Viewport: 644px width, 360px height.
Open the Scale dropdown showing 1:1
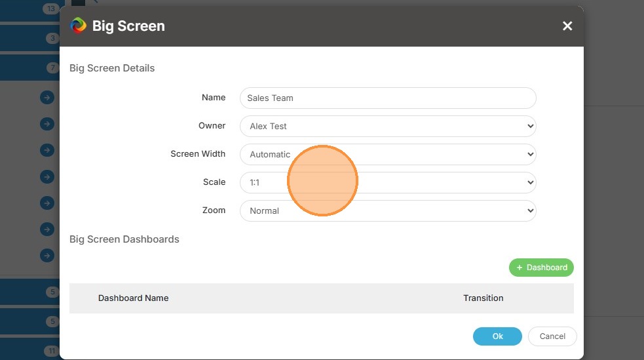387,183
